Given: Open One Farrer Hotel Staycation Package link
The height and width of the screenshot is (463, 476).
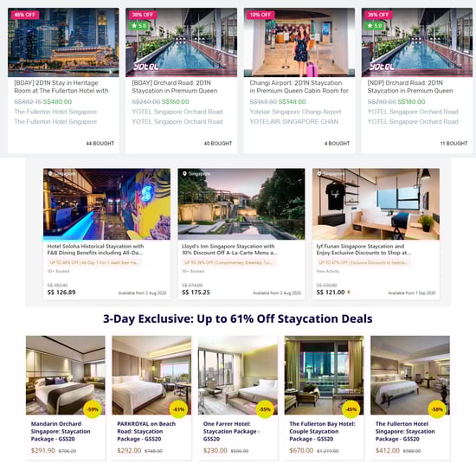Looking at the screenshot, I should tap(232, 431).
